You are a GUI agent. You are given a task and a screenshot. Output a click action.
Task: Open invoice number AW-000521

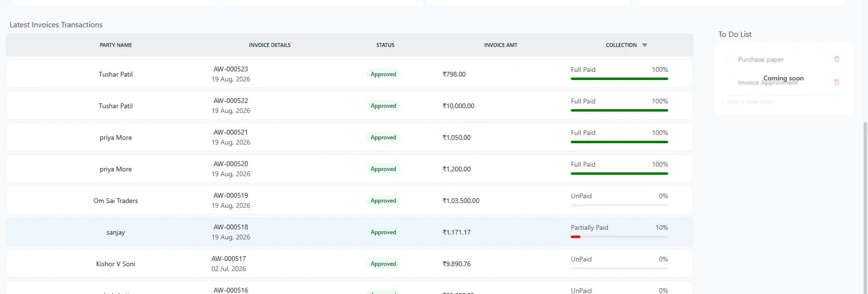231,132
